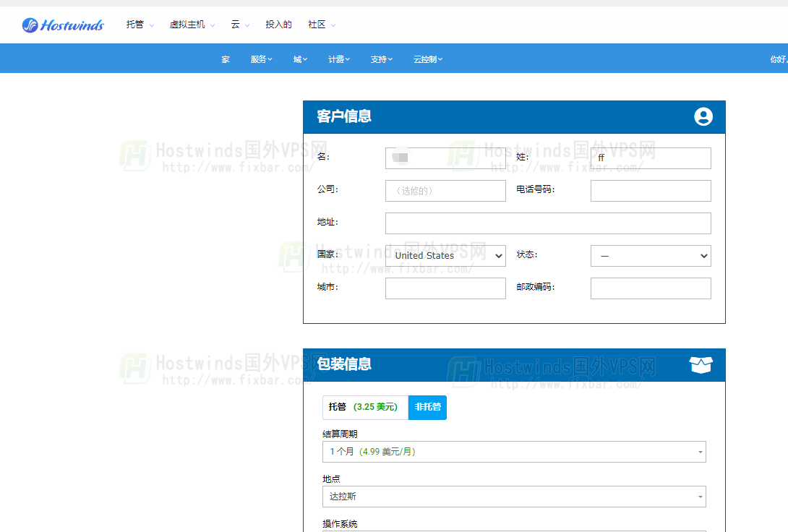788x532 pixels.
Task: Open the 国家 United States dropdown
Action: [445, 256]
